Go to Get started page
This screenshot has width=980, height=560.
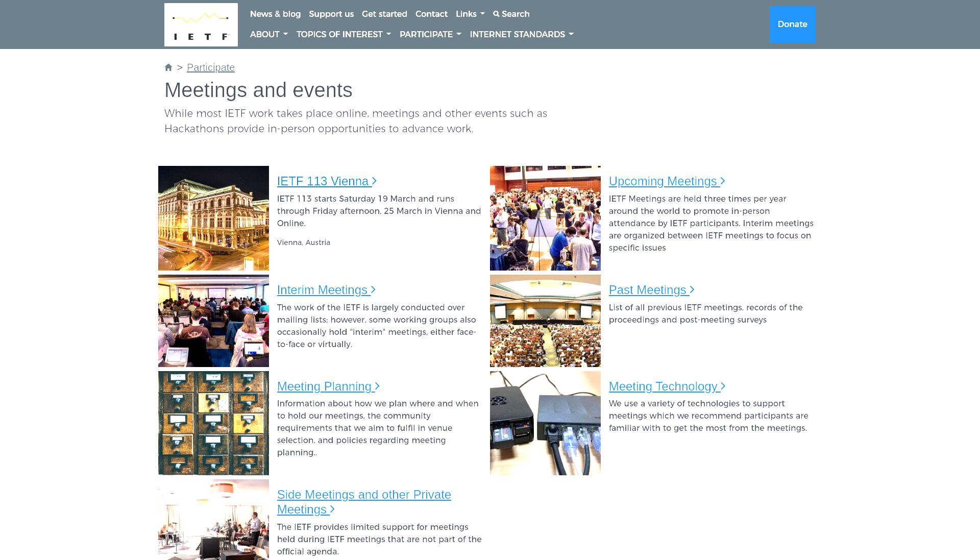click(x=384, y=14)
